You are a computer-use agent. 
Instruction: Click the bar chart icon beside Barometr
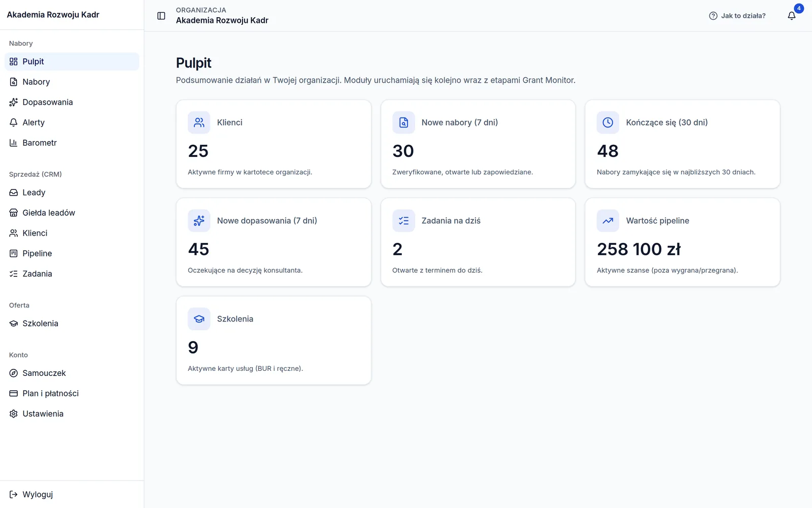[x=14, y=143]
